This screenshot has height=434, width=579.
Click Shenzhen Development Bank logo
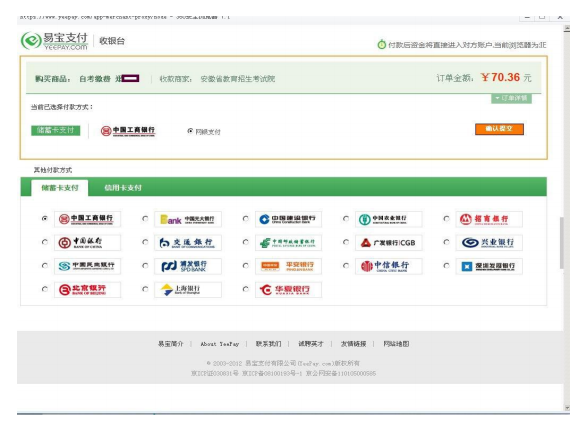[x=489, y=266]
